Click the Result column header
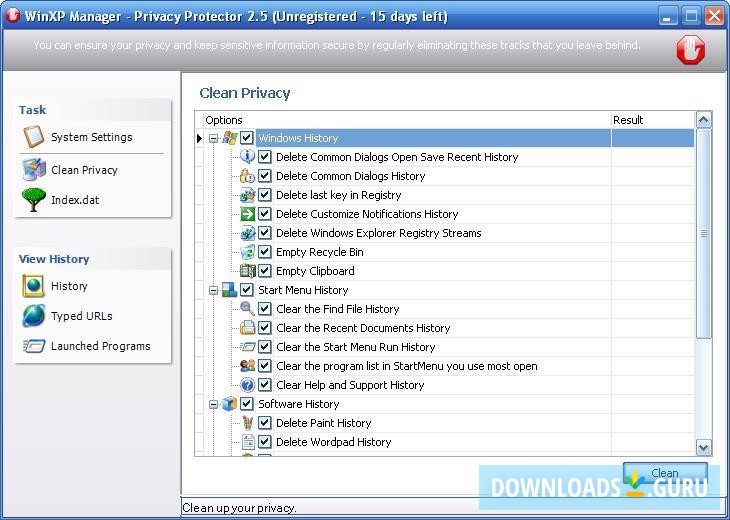 (653, 120)
